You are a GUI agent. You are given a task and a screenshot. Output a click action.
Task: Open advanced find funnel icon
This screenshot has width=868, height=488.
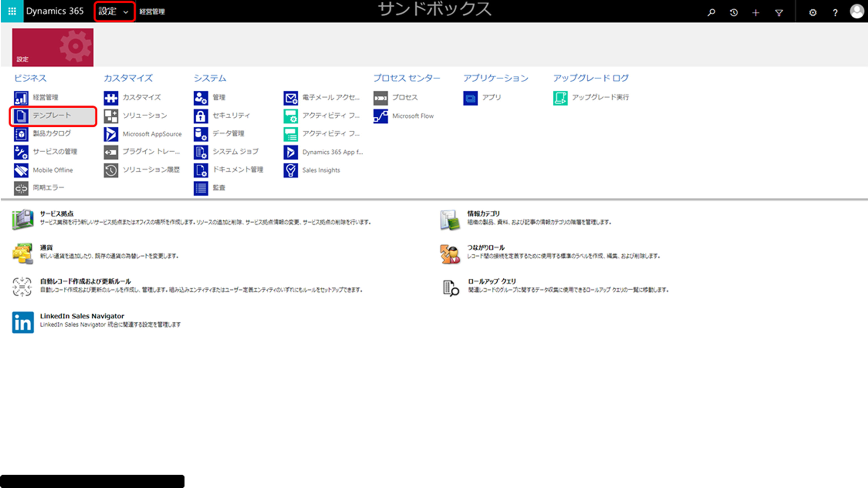coord(779,12)
